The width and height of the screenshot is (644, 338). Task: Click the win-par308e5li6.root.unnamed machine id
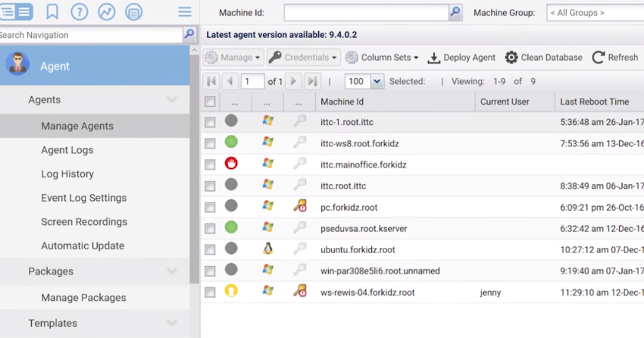pyautogui.click(x=380, y=271)
